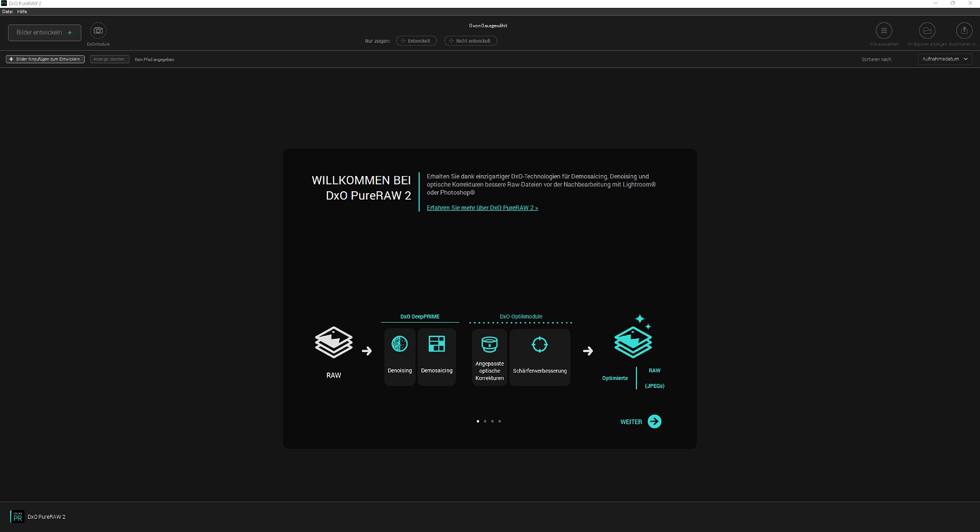
Task: Click Bilder hinzufügen zum Entwickeln button
Action: click(45, 59)
